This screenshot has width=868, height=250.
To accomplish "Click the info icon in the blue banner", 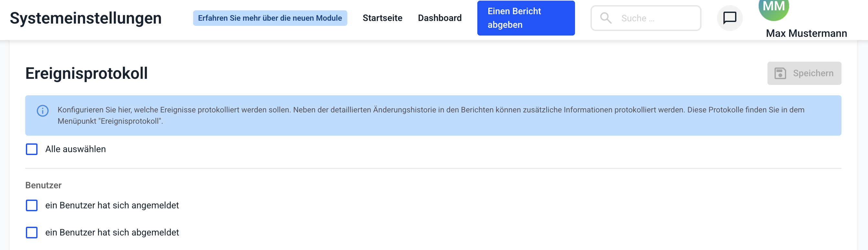I will pos(42,111).
